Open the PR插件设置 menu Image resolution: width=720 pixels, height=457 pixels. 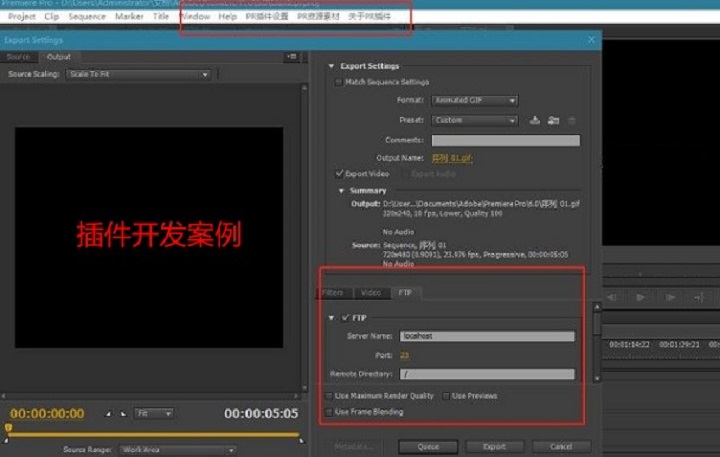point(267,17)
